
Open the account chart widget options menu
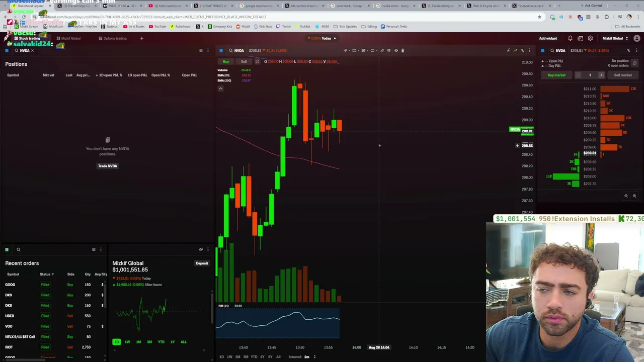(x=208, y=249)
